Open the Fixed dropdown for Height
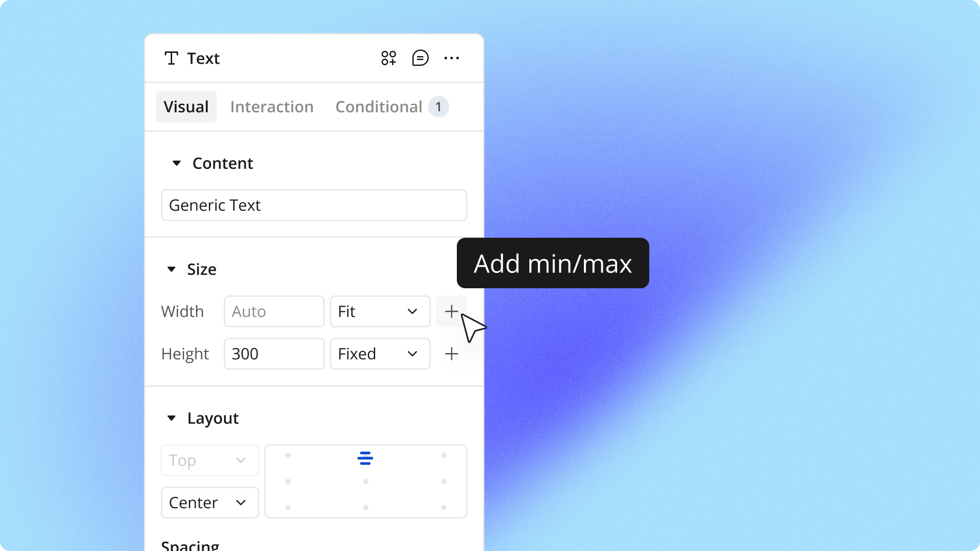 (380, 354)
